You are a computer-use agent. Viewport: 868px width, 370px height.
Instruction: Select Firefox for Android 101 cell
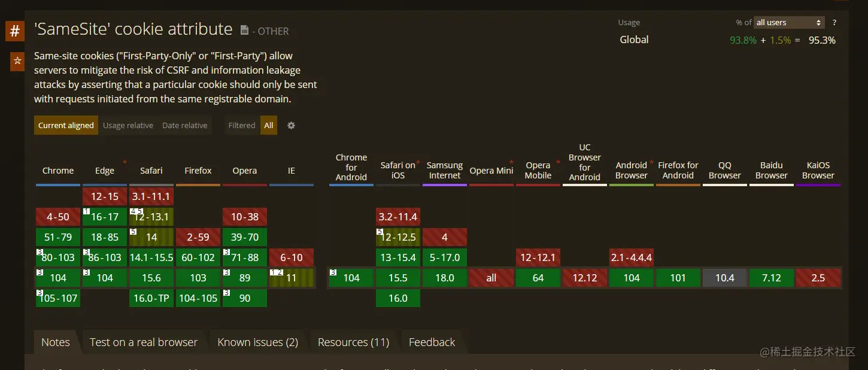[x=678, y=278]
